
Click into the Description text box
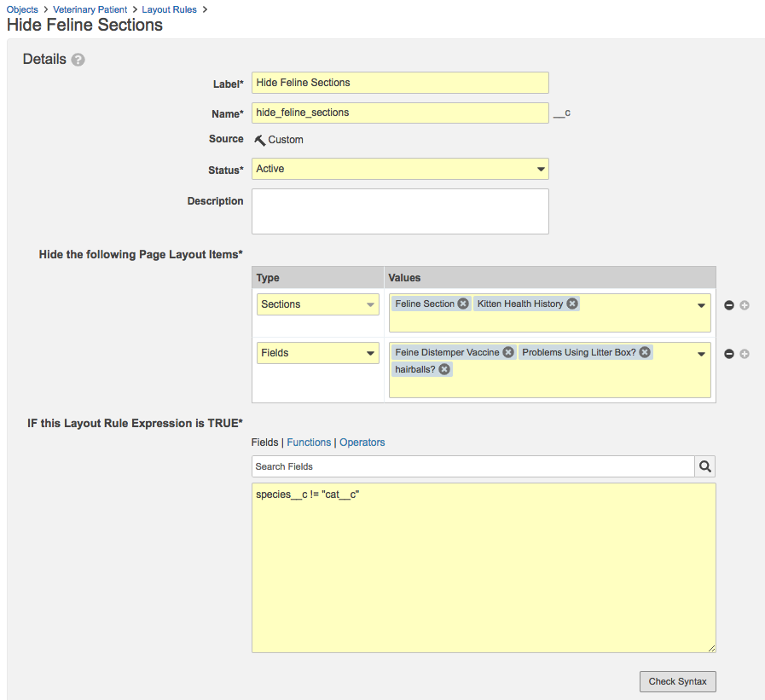pyautogui.click(x=400, y=211)
